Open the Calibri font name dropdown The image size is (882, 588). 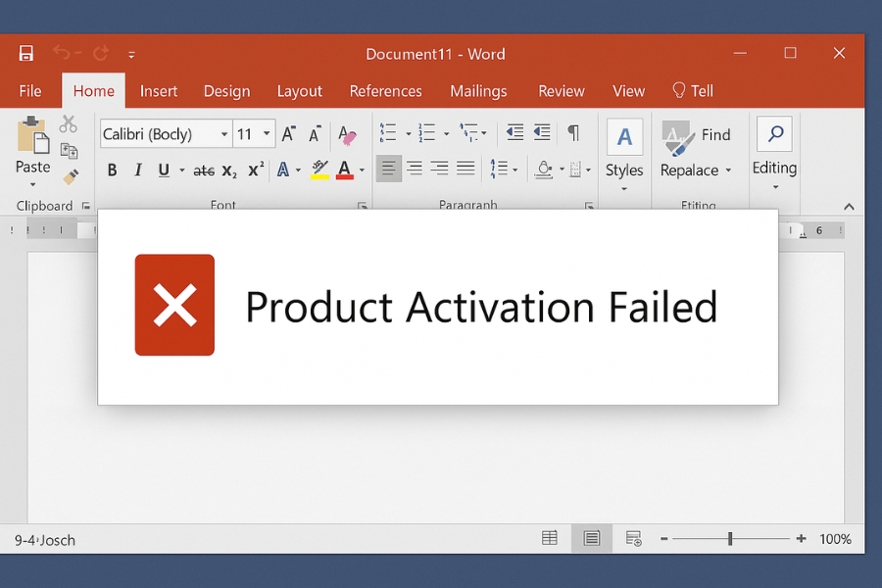click(x=224, y=133)
